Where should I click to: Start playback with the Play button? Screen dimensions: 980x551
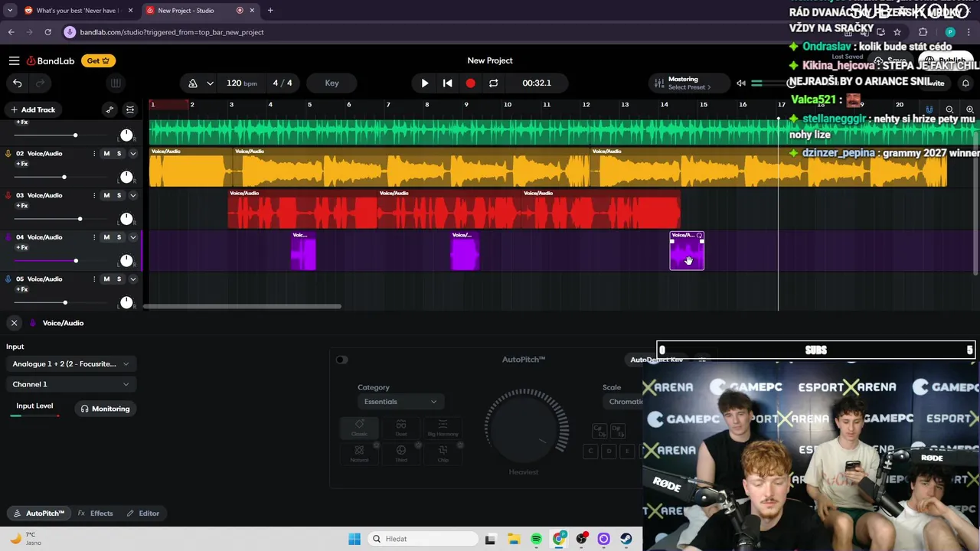pos(425,83)
